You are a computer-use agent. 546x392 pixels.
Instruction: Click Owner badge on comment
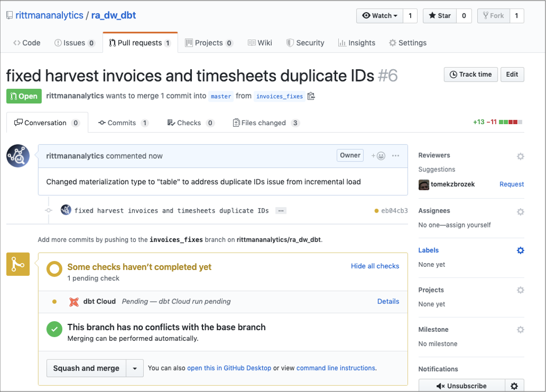click(351, 156)
